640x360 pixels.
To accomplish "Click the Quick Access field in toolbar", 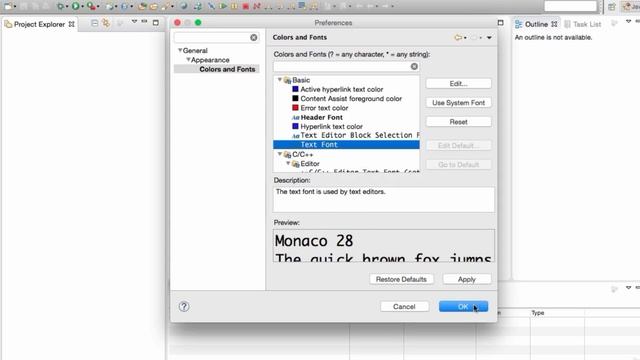I will click(x=570, y=6).
